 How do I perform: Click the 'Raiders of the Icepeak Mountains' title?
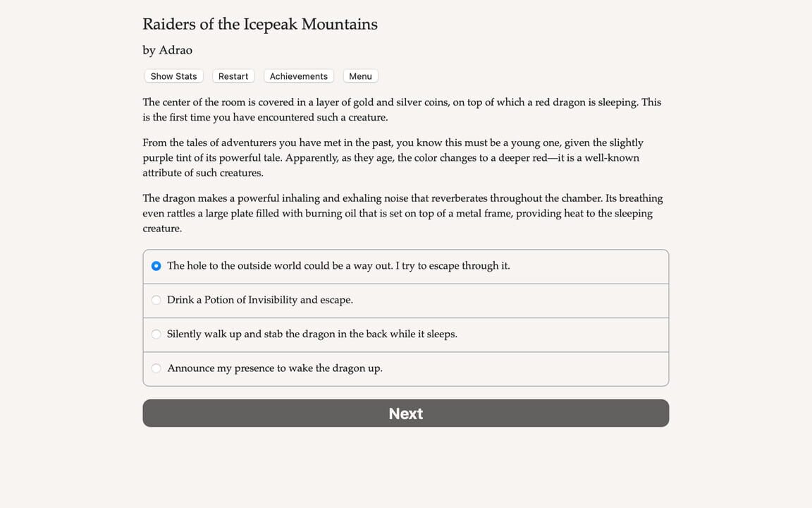coord(259,24)
